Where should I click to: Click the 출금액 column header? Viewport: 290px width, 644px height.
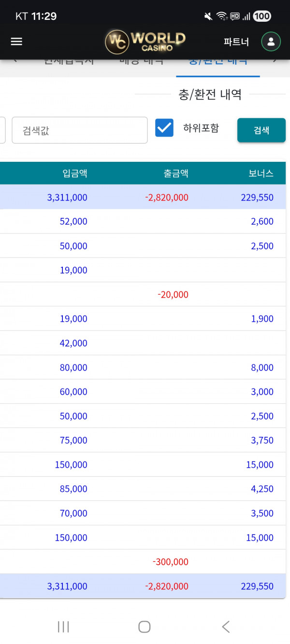point(176,173)
